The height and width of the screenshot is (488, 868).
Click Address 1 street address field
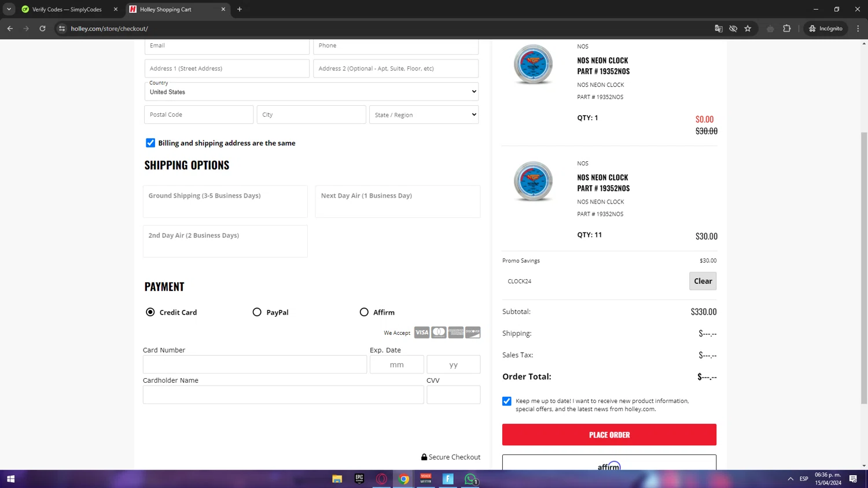pyautogui.click(x=227, y=68)
